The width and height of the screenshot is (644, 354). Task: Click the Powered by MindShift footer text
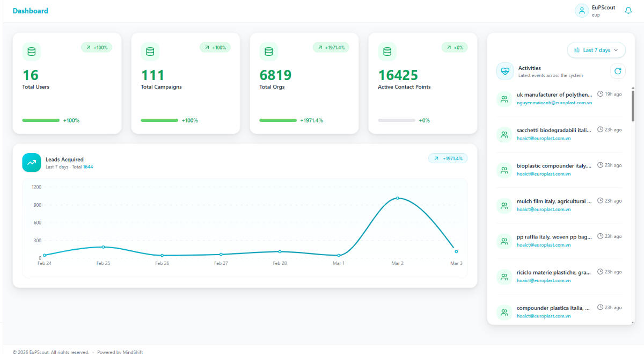(120, 352)
